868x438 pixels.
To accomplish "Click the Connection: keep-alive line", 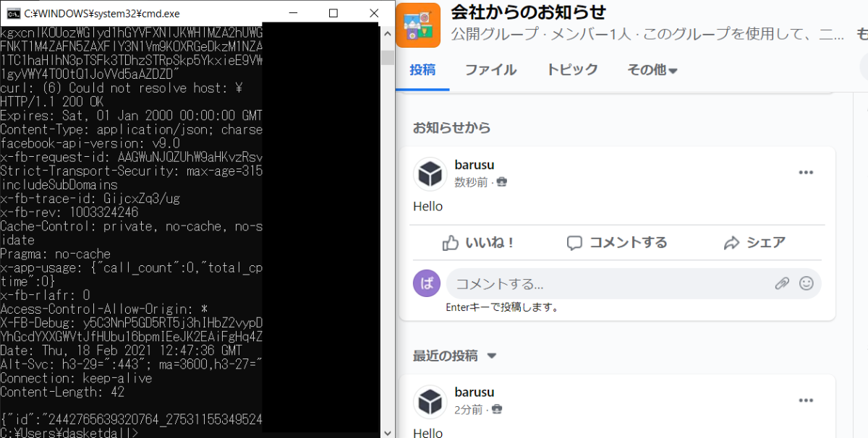I will coord(76,378).
